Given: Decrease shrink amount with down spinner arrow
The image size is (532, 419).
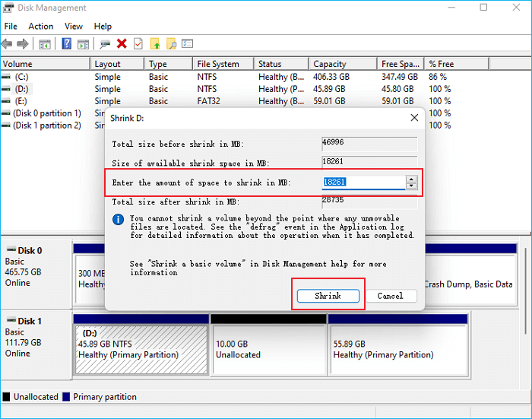Looking at the screenshot, I should point(411,186).
